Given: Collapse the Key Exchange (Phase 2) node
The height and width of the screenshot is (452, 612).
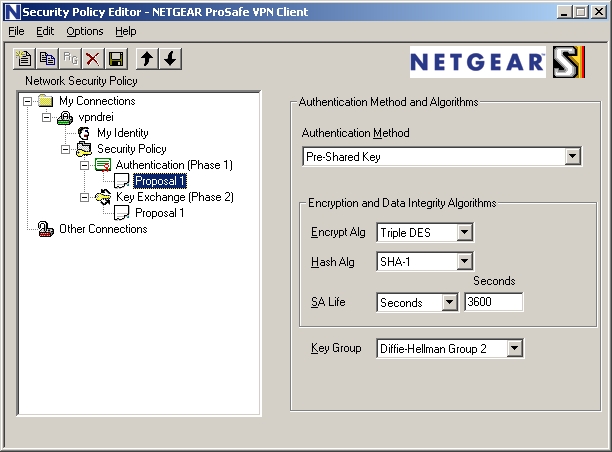Looking at the screenshot, I should (x=84, y=198).
